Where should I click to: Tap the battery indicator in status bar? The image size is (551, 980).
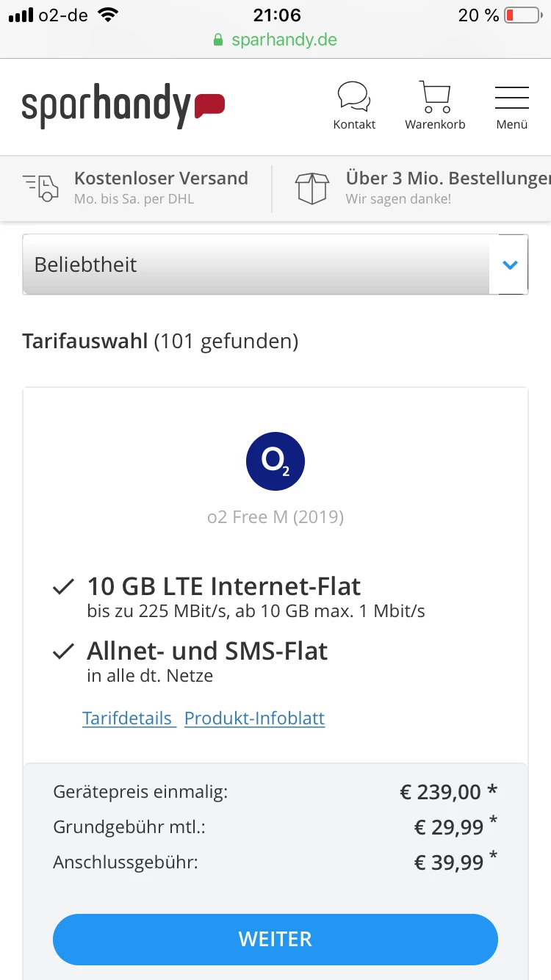click(522, 15)
